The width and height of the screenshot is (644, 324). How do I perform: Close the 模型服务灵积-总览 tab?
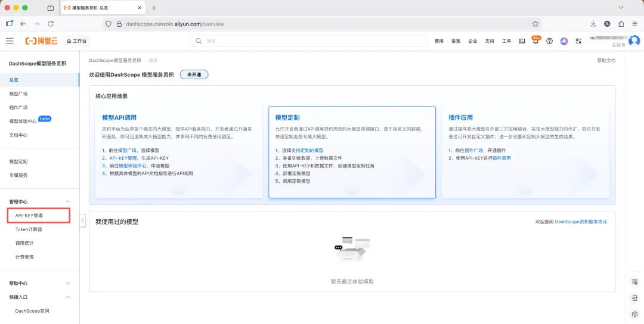(x=140, y=8)
